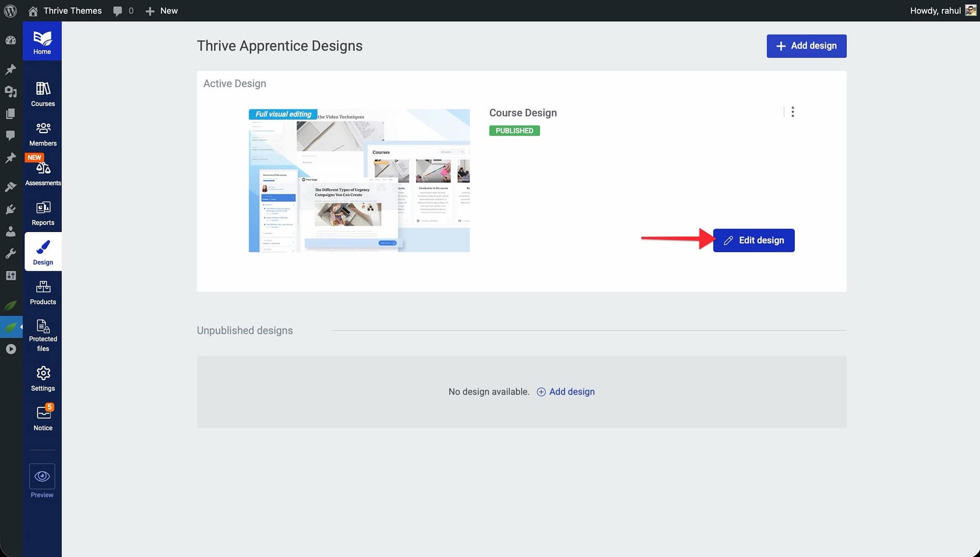Click the top Add design button

pos(806,46)
